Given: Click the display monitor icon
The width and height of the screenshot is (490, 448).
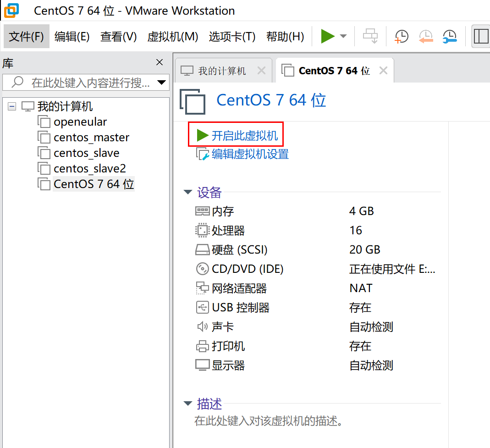Looking at the screenshot, I should [x=202, y=365].
